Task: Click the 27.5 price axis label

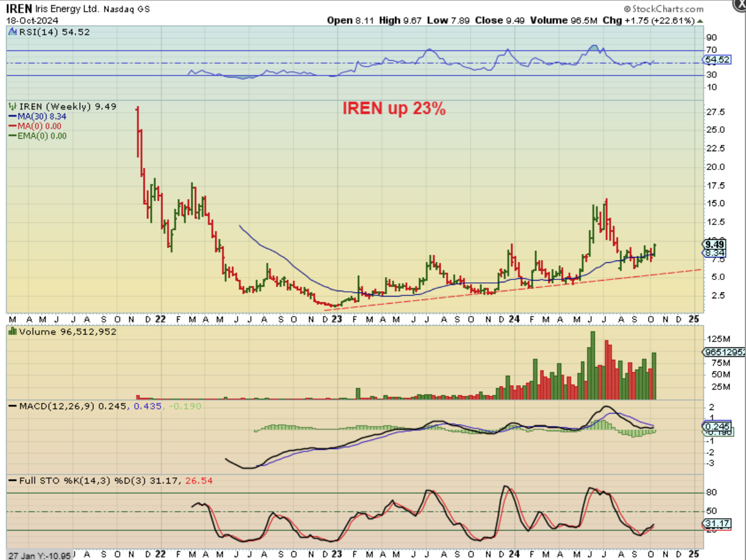Action: pos(715,112)
